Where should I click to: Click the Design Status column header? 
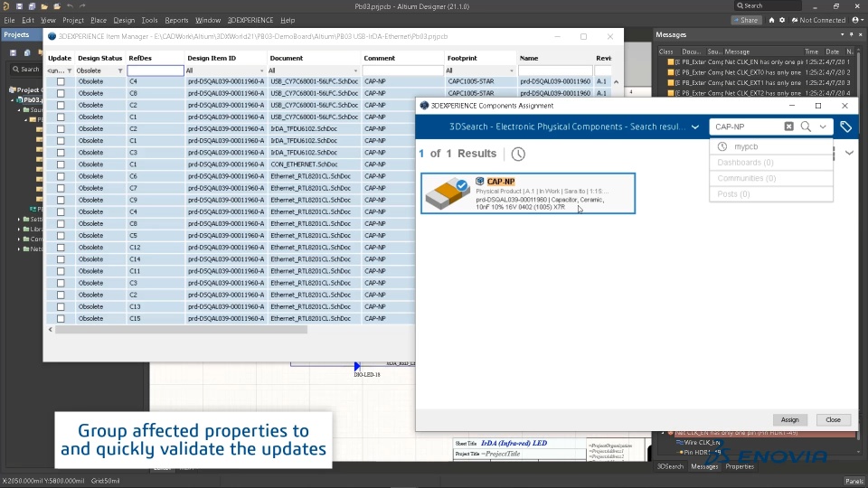tap(99, 58)
